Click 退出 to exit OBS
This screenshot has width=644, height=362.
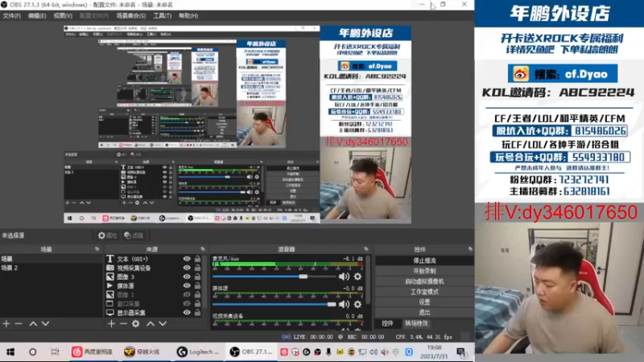(424, 312)
